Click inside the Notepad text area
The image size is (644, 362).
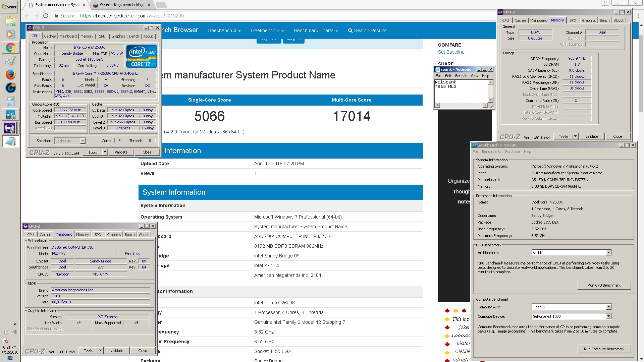(x=461, y=91)
